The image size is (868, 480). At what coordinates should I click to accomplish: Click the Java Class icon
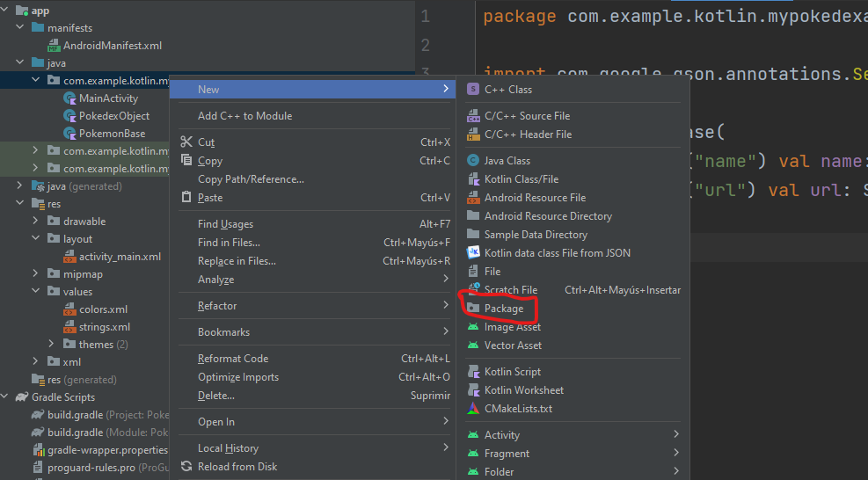473,161
